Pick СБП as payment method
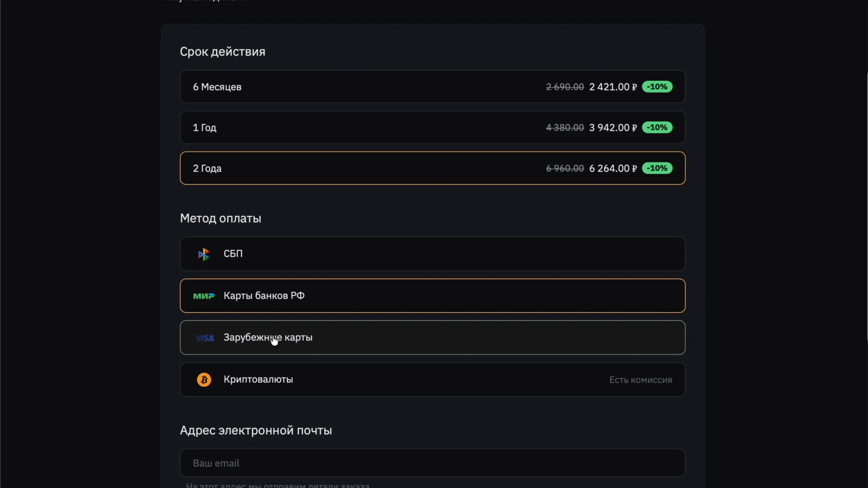 pyautogui.click(x=433, y=254)
